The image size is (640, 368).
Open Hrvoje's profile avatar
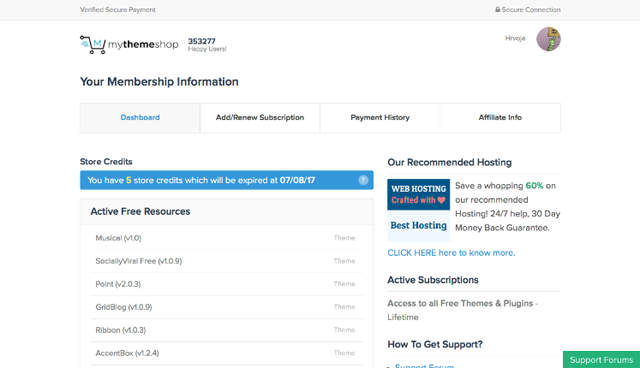click(x=548, y=39)
